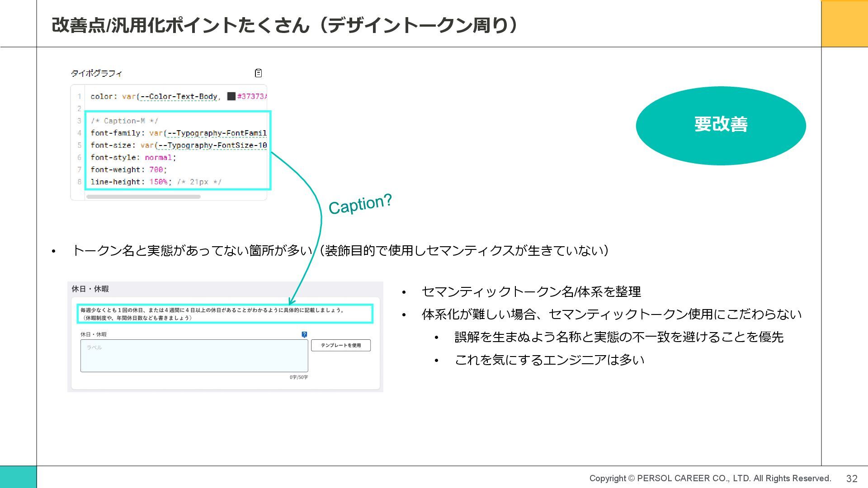Image resolution: width=868 pixels, height=488 pixels.
Task: Select the font-weight: 700 code line
Action: pyautogui.click(x=129, y=169)
